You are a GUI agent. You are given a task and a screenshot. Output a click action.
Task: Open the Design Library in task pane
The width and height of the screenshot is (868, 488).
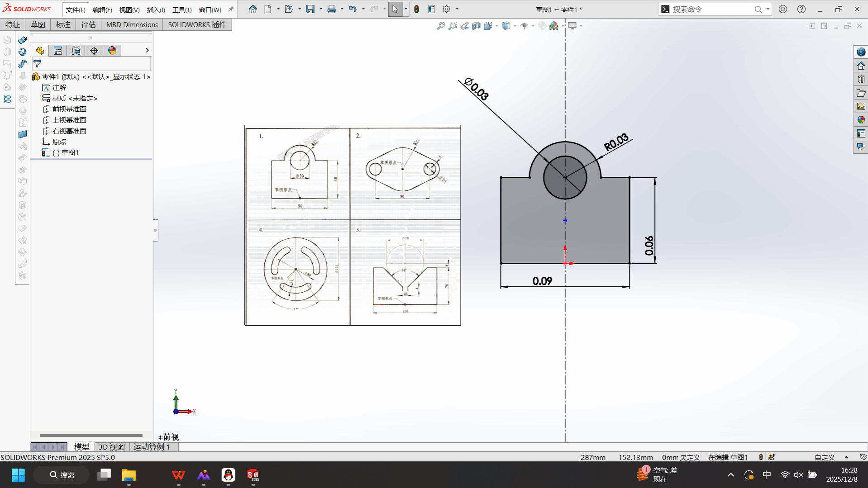coord(861,79)
